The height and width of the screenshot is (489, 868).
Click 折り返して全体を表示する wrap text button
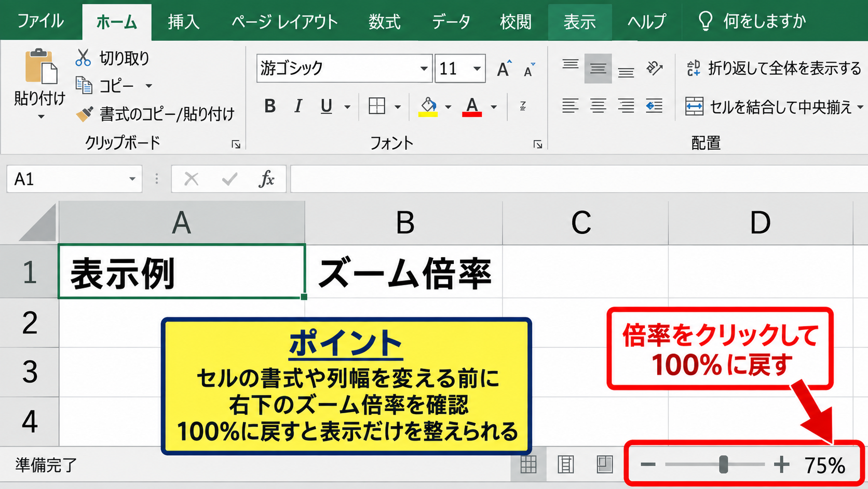click(773, 68)
